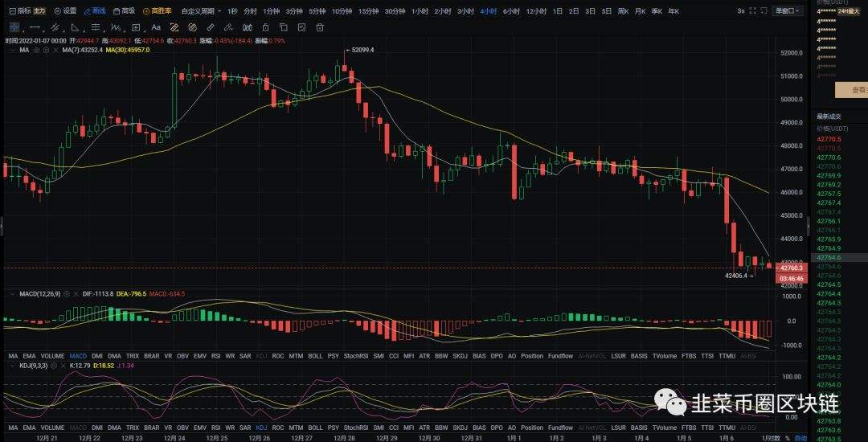
Task: Click the 高级 advanced button
Action: coord(124,11)
